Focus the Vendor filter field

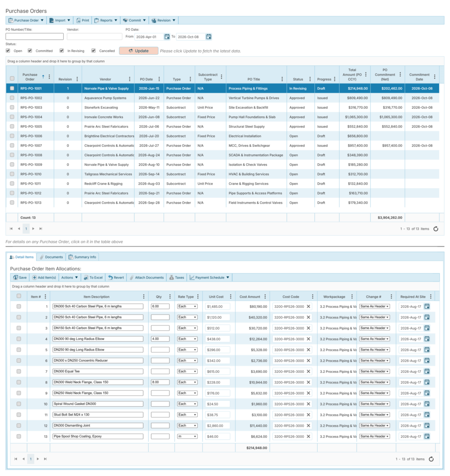coord(94,37)
